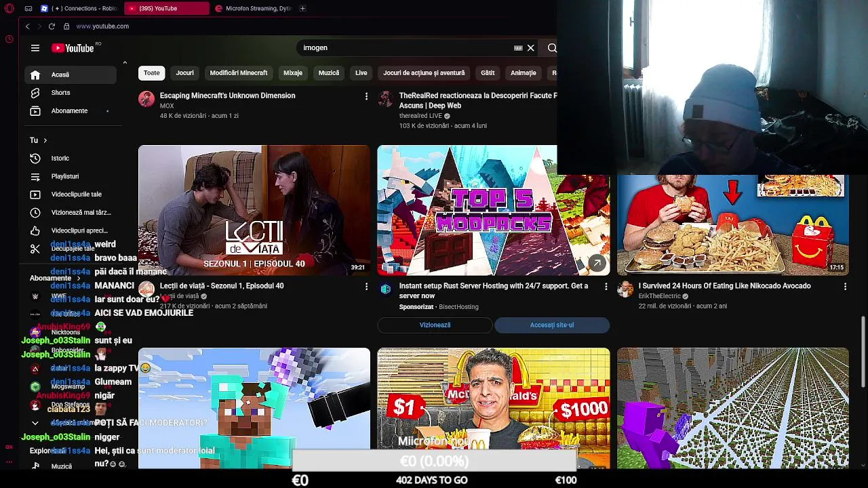The width and height of the screenshot is (868, 488).
Task: Select the Animație filter chip
Action: click(x=523, y=73)
